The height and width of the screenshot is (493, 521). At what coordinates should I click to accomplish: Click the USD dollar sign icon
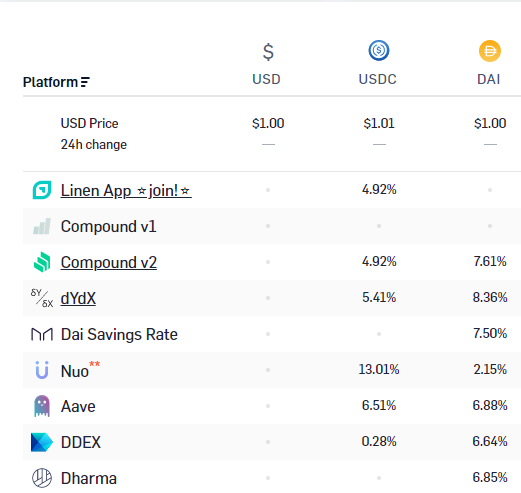click(x=268, y=52)
